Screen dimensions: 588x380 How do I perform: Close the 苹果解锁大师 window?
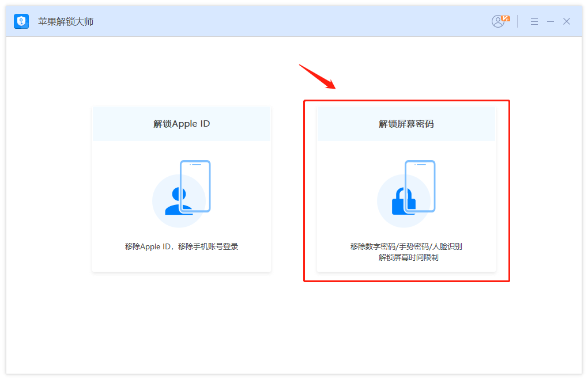click(x=567, y=21)
